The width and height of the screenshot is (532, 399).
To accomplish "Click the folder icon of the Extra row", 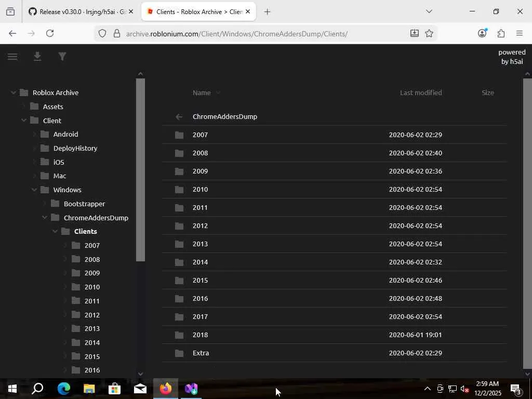I will pos(179,353).
